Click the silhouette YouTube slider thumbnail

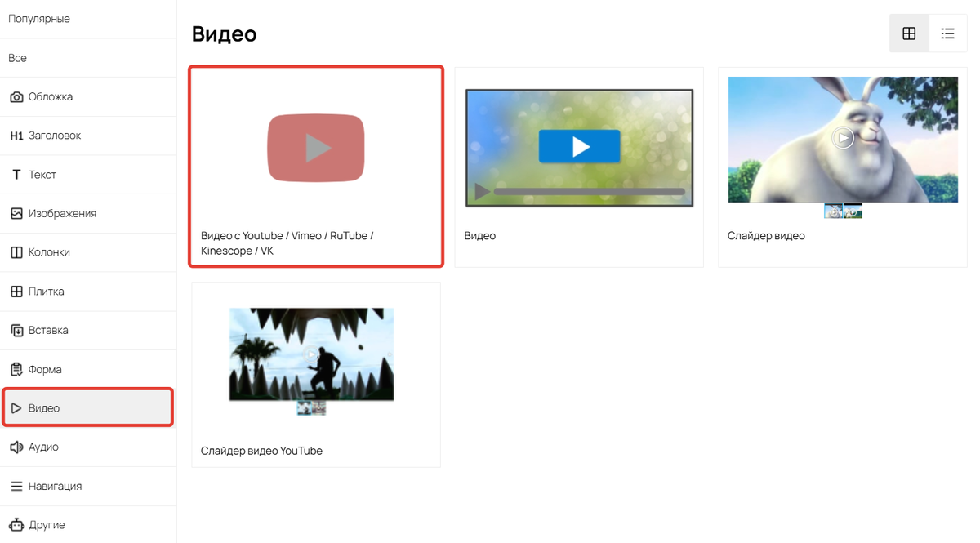(x=311, y=354)
